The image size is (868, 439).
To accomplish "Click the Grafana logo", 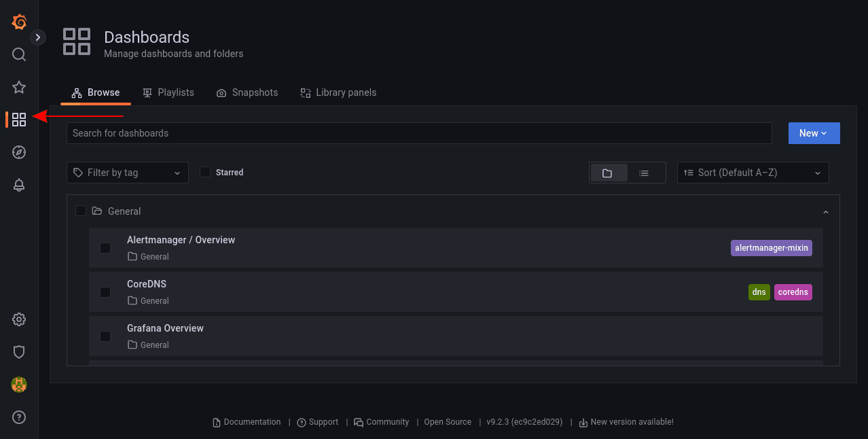I will point(18,22).
